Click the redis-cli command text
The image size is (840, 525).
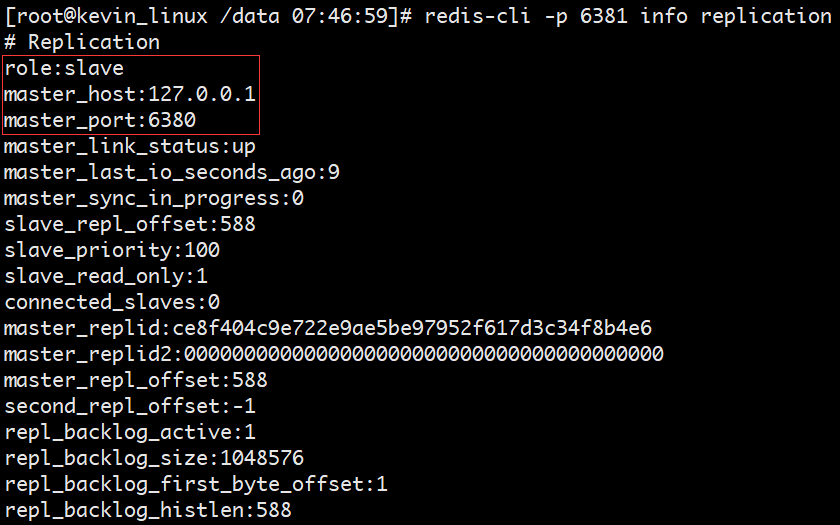pyautogui.click(x=630, y=16)
